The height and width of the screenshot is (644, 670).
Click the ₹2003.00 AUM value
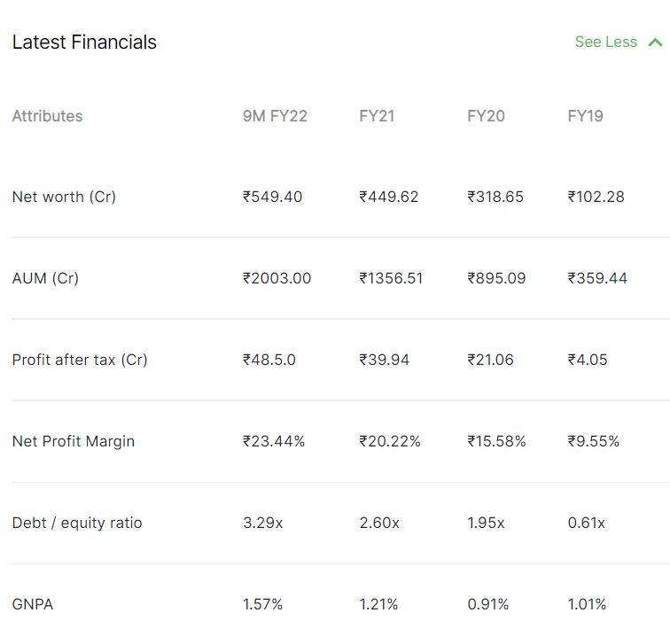(277, 278)
